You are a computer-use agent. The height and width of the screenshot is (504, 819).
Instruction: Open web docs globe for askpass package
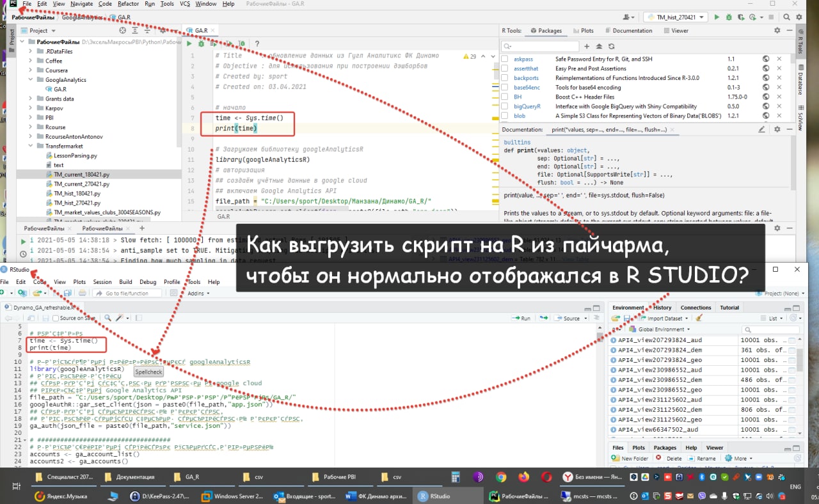[x=766, y=59]
